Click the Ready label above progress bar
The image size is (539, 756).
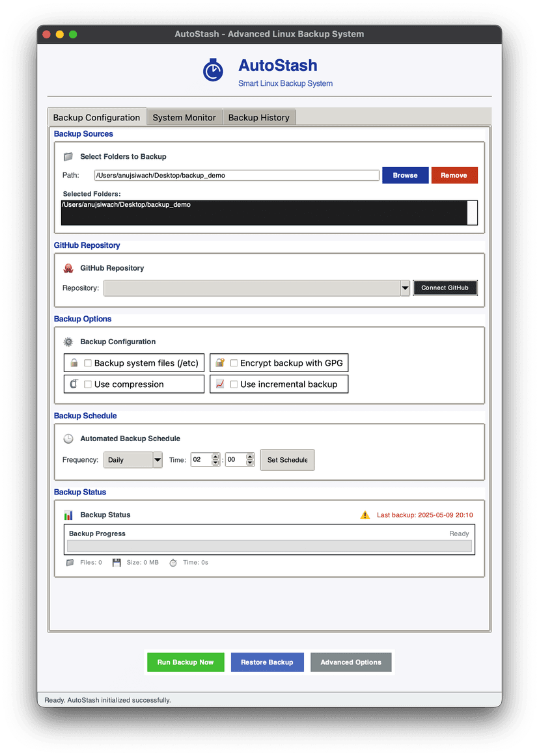click(x=459, y=533)
